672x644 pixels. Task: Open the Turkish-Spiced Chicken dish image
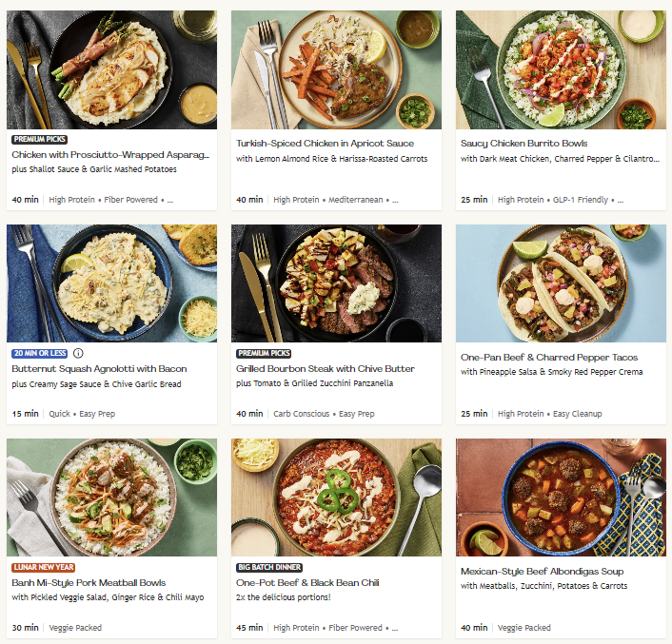(x=336, y=69)
